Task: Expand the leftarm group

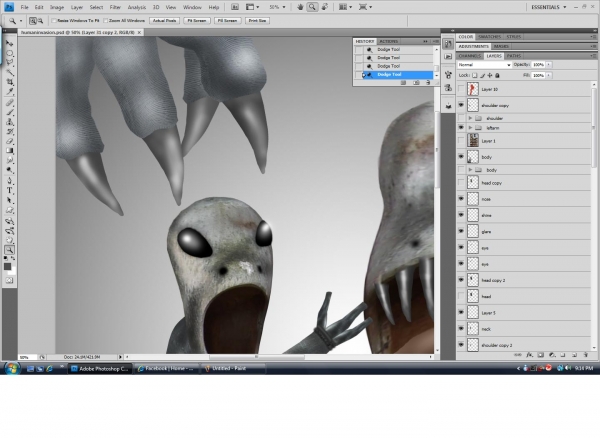Action: point(470,127)
